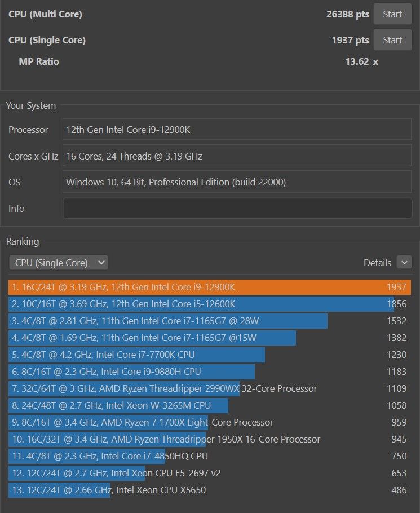Click inside the Info input field
420x513 pixels.
click(237, 208)
